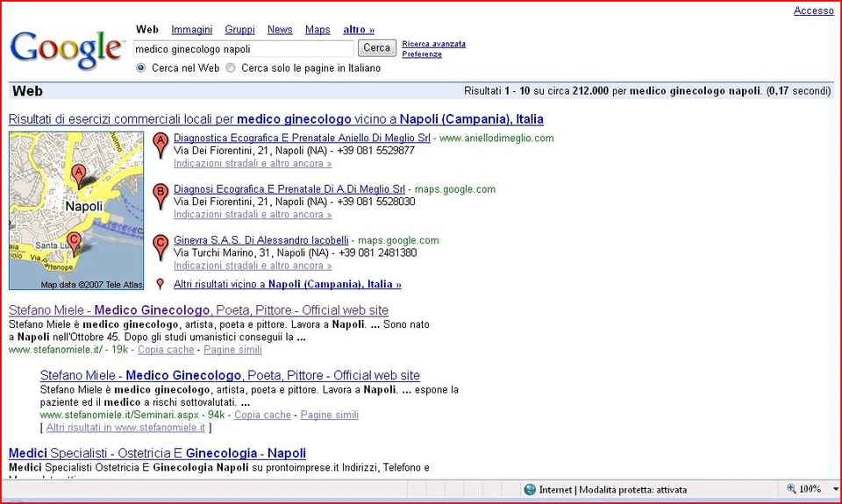842x504 pixels.
Task: Click address 'Via Turchi Marino, 31, Napoli'
Action: [x=251, y=252]
